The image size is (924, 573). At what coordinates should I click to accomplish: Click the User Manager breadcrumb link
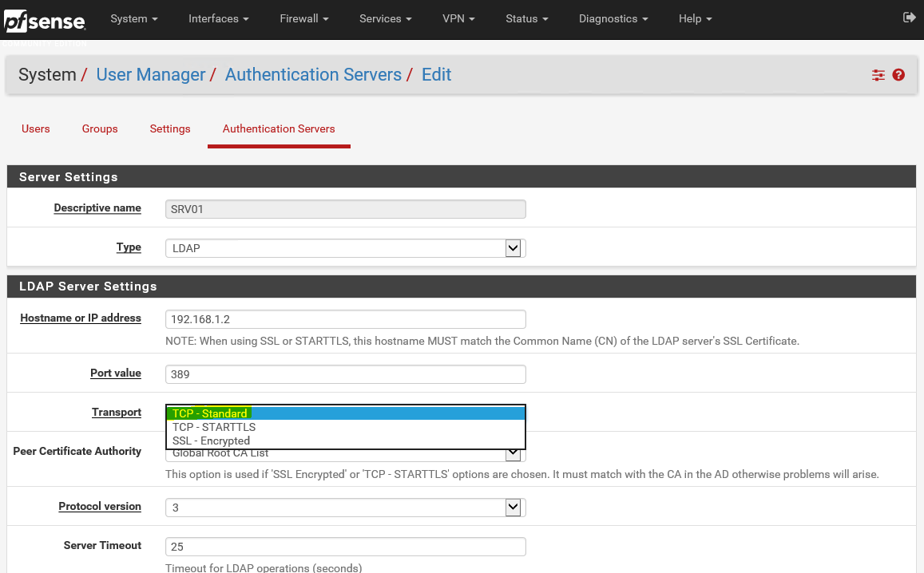tap(151, 75)
